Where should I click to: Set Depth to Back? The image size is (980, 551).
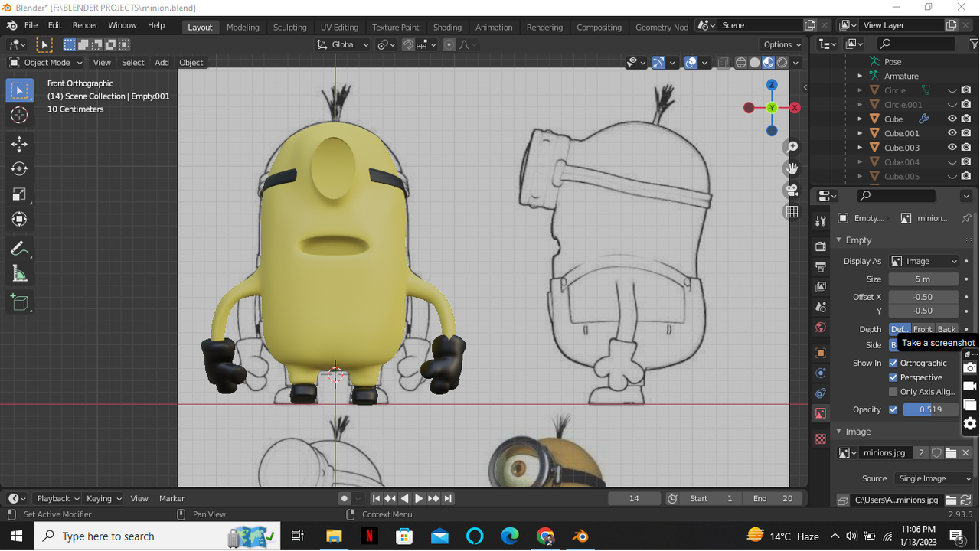click(947, 329)
